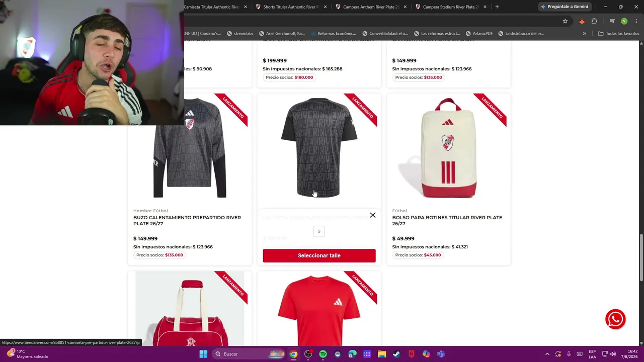Open the streamlabs bookmark
644x362 pixels.
pyautogui.click(x=240, y=34)
